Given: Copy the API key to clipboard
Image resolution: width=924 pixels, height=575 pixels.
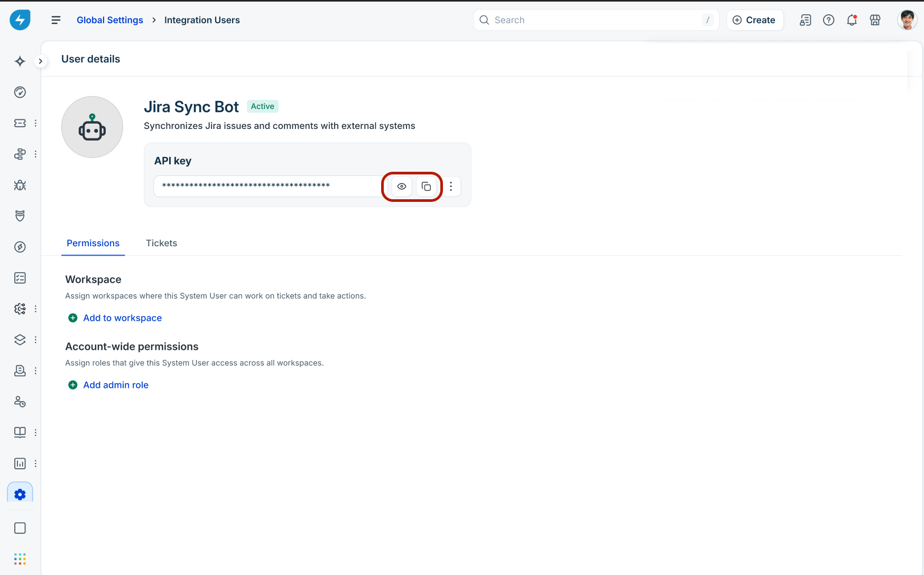Looking at the screenshot, I should point(426,187).
